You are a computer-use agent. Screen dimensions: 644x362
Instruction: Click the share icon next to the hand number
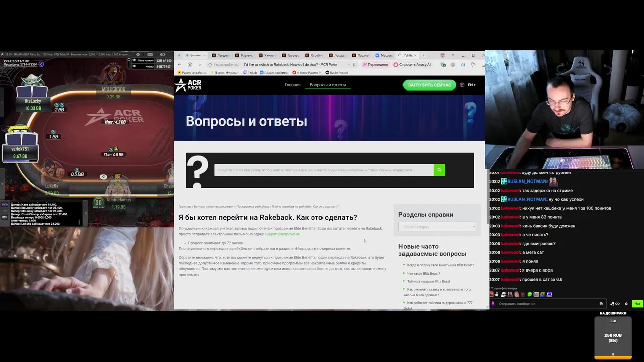[41, 64]
